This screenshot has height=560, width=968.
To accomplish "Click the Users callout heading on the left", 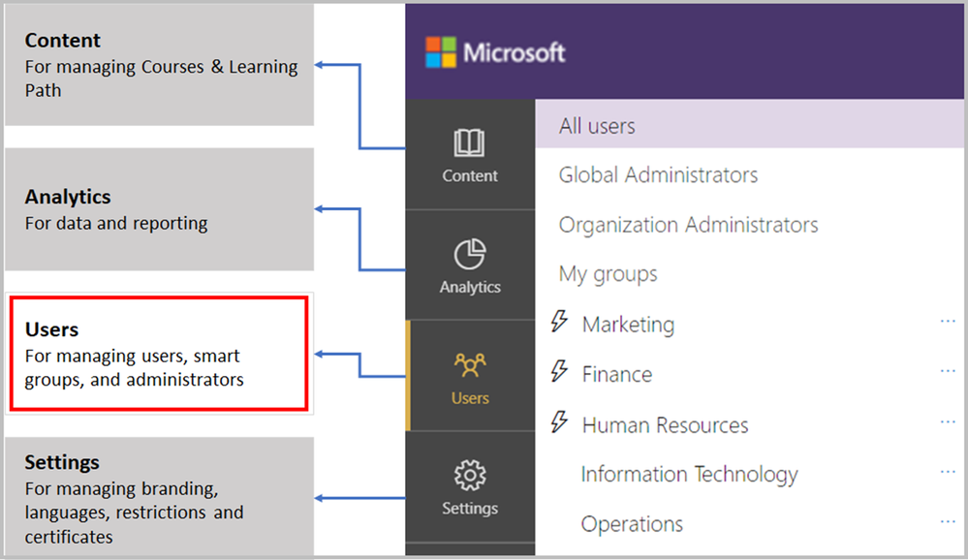I will coord(52,329).
